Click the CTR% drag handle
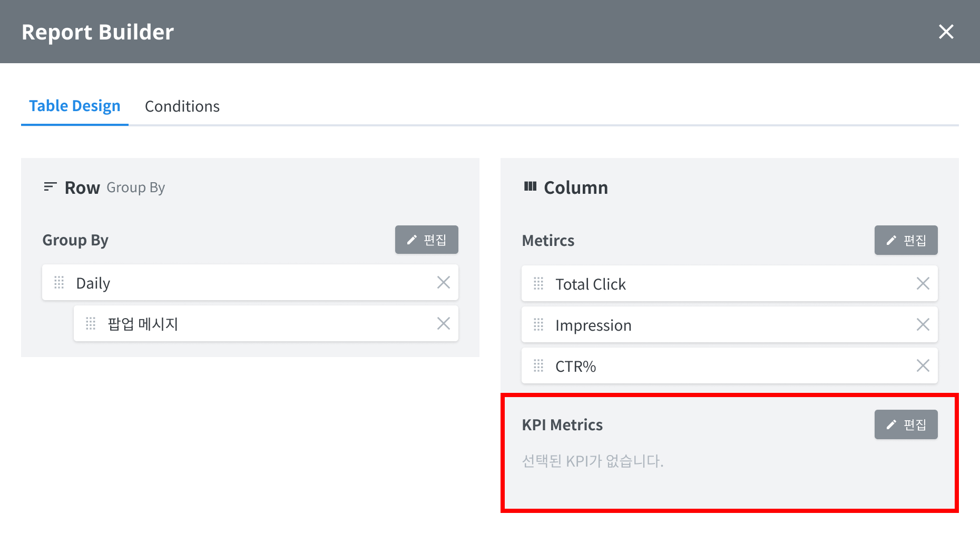The height and width of the screenshot is (534, 980). (538, 366)
